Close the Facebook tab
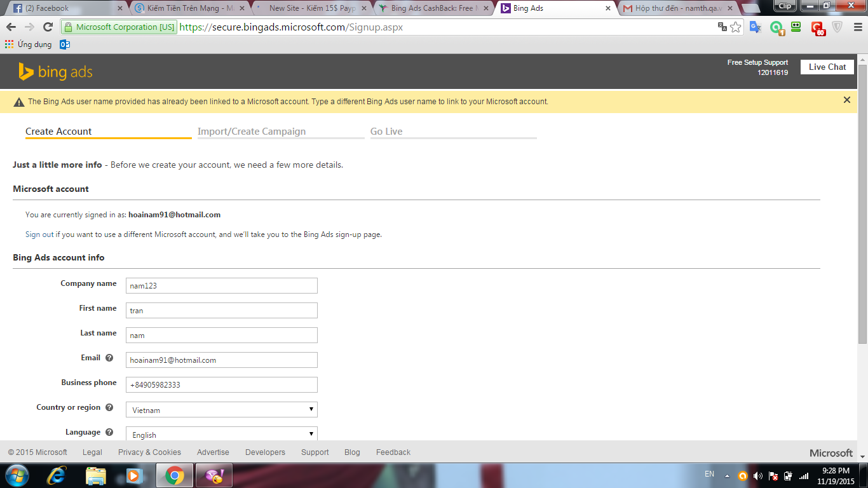This screenshot has height=488, width=868. (x=120, y=8)
